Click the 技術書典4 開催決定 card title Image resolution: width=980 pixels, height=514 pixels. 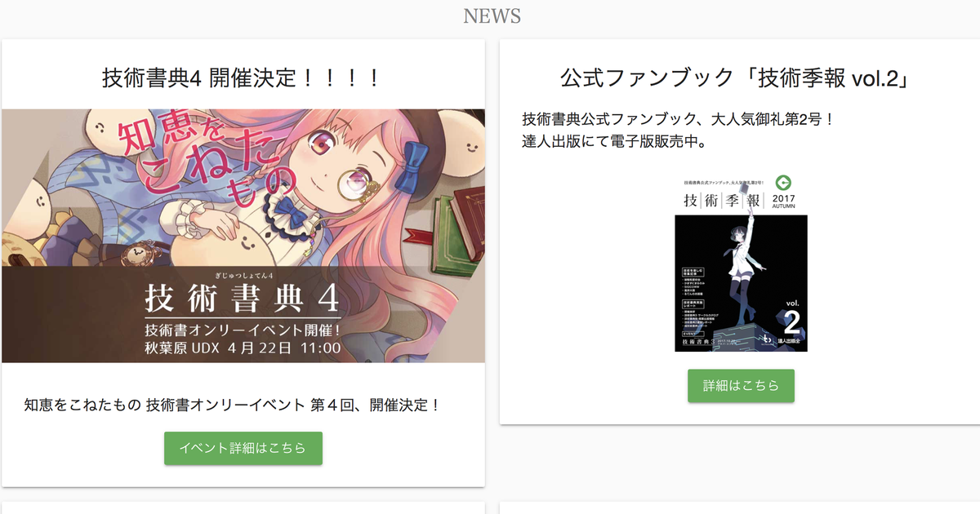(243, 78)
